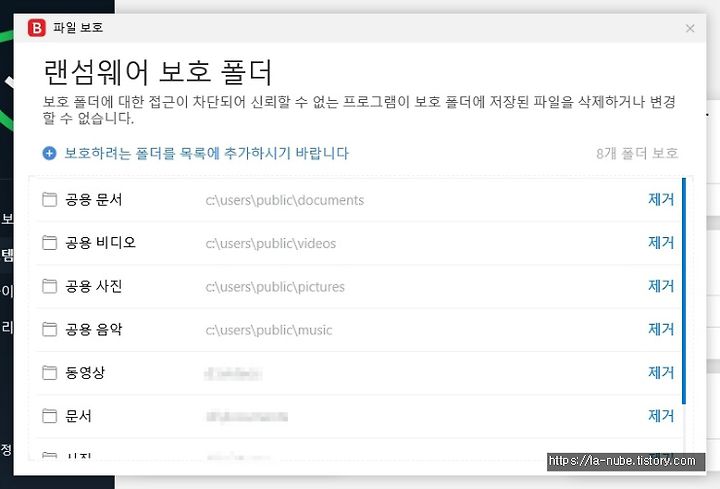Screen dimensions: 720x489
Task: Click the blue folder list scrollbar
Action: click(x=684, y=291)
